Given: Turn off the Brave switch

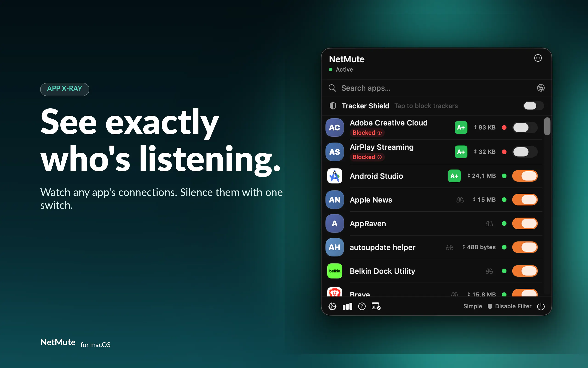Looking at the screenshot, I should pyautogui.click(x=525, y=293).
